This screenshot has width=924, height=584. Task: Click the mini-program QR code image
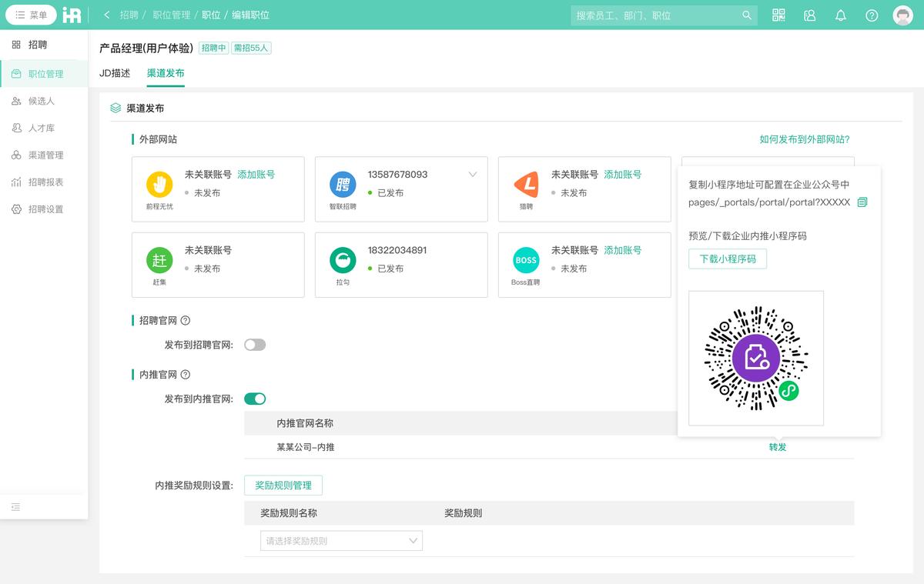tap(755, 358)
